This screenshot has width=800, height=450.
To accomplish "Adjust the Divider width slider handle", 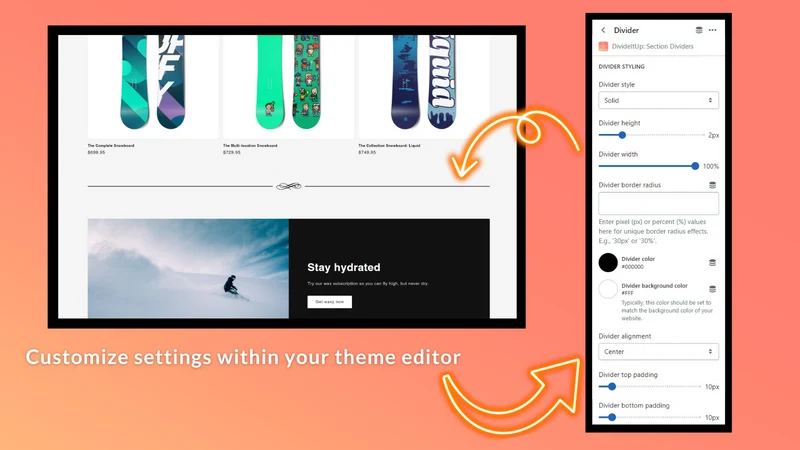I will click(x=695, y=166).
